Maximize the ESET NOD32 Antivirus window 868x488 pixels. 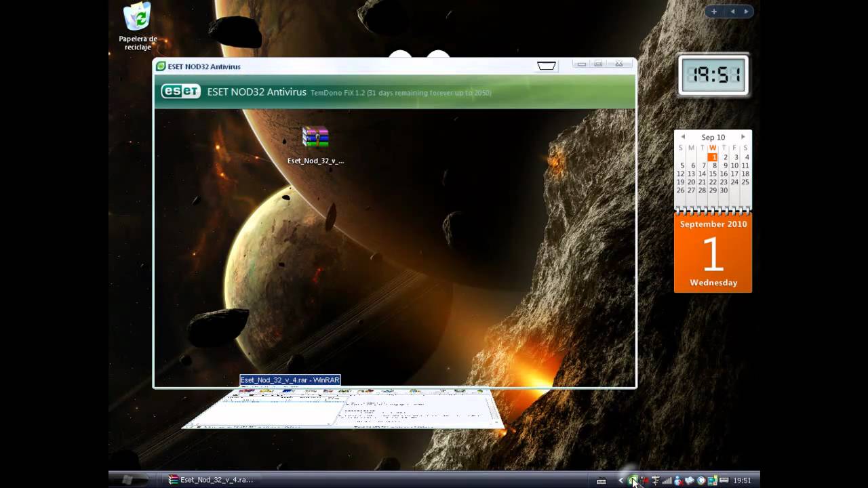(599, 64)
